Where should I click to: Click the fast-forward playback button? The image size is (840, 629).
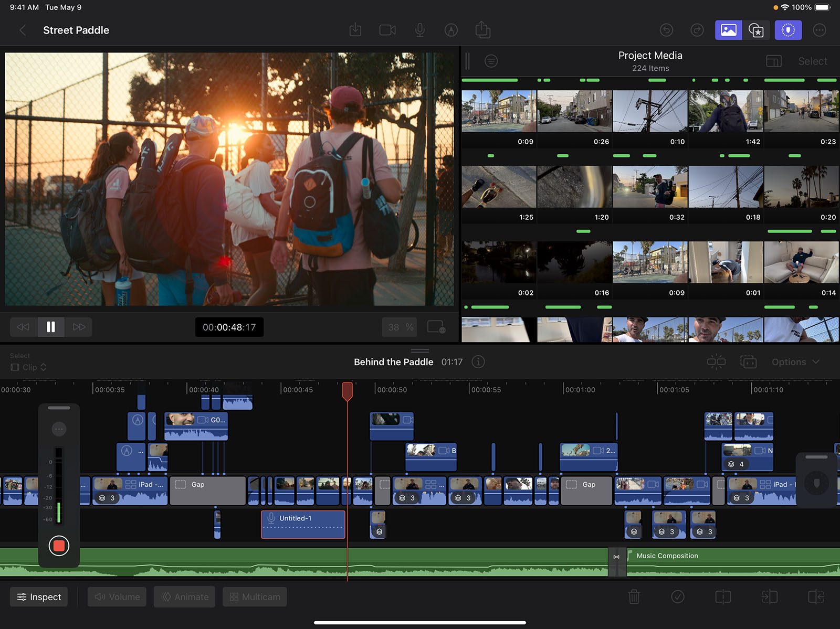pyautogui.click(x=79, y=327)
